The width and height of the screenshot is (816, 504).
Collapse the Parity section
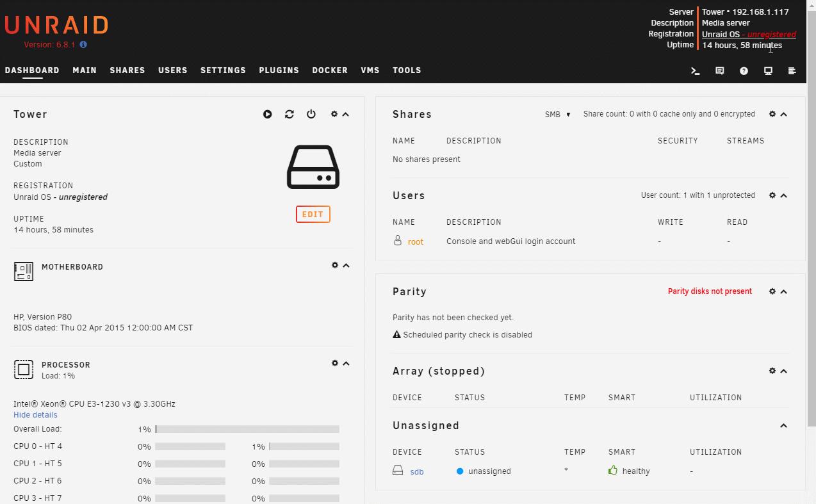click(x=783, y=291)
